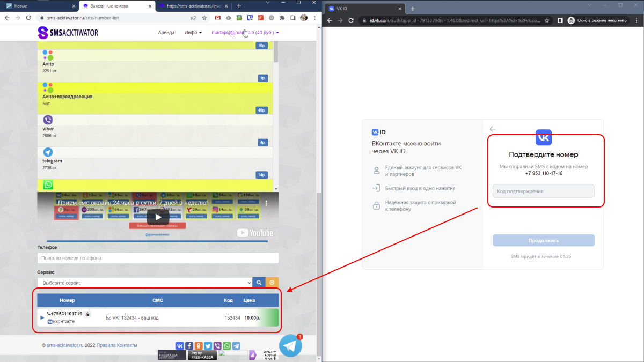Click the phone number search field

click(158, 258)
